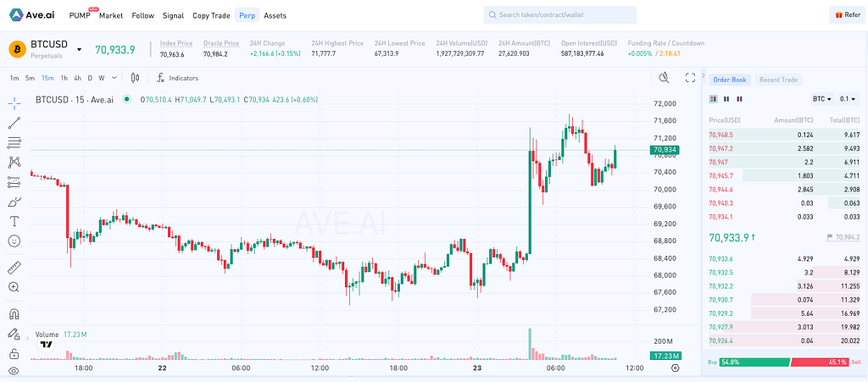
Task: Expand BTCUSD trading pair dropdown
Action: (79, 49)
